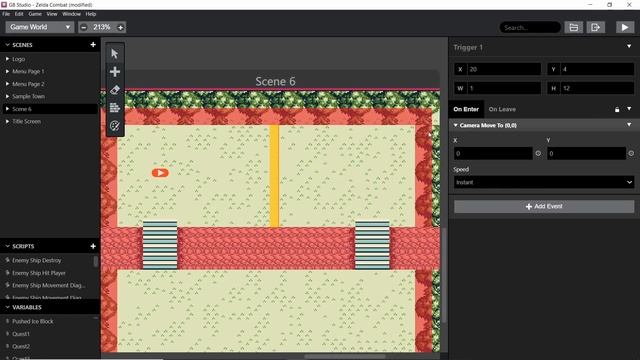Click the variable selector beside the Y field
640x360 pixels.
(631, 153)
